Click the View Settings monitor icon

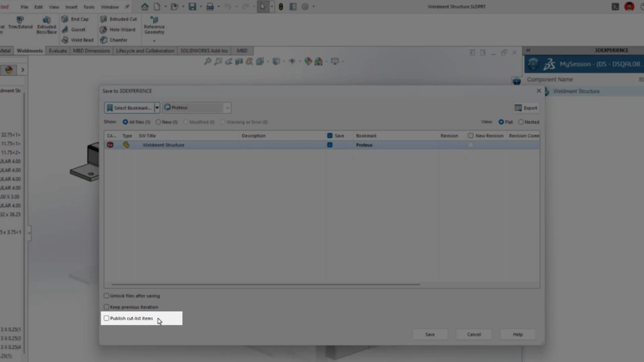click(x=335, y=61)
